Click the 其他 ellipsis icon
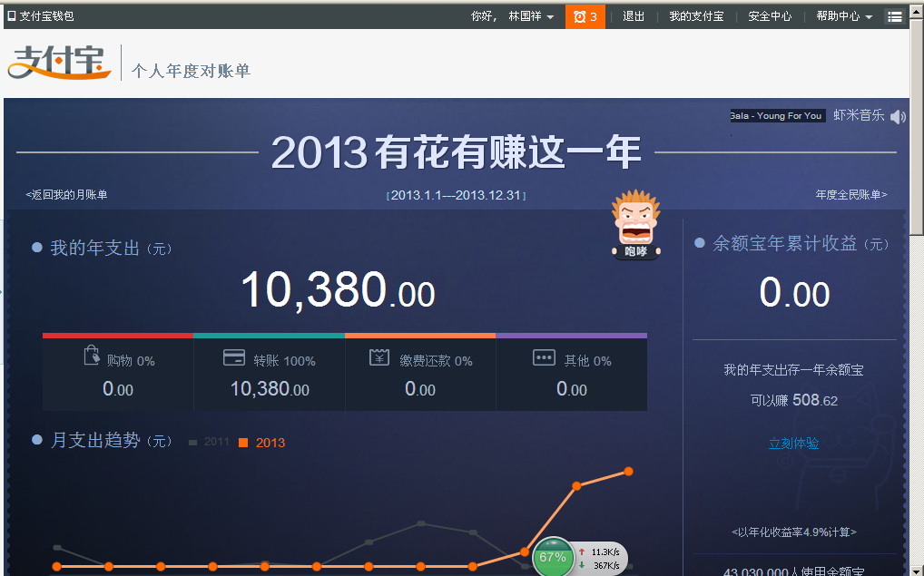This screenshot has width=924, height=576. tap(544, 357)
